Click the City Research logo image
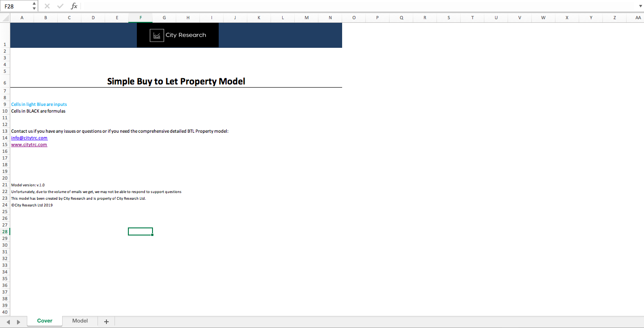Image resolution: width=644 pixels, height=328 pixels. click(x=178, y=35)
